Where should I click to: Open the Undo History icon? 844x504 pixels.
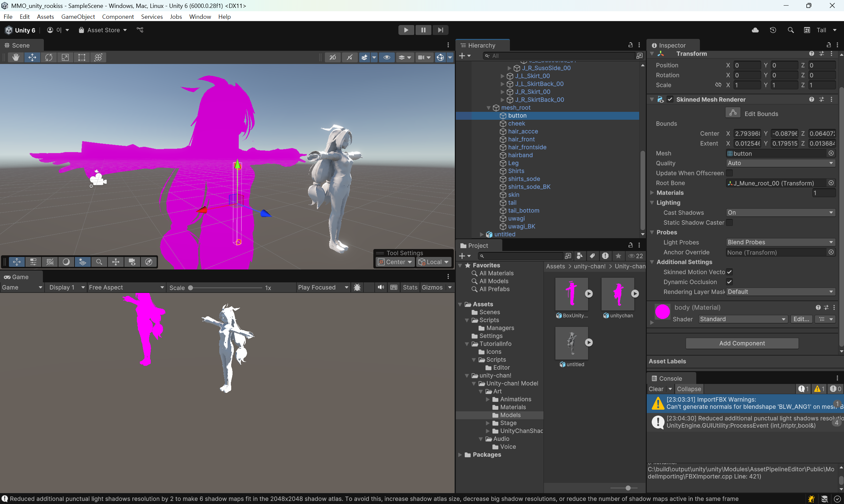(773, 30)
